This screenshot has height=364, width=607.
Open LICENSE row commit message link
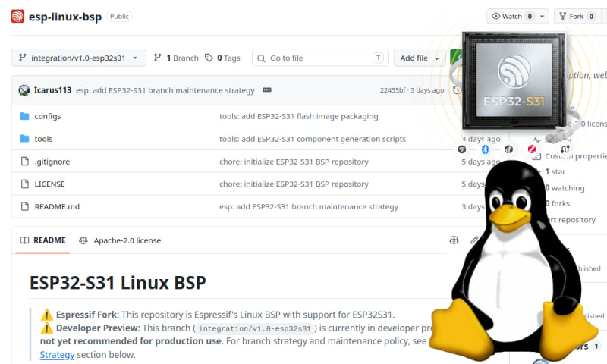click(x=294, y=184)
